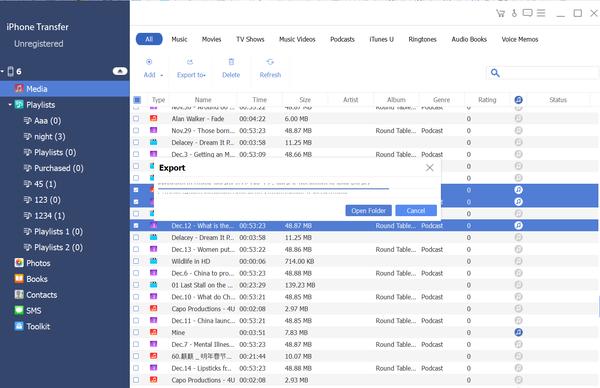This screenshot has height=388, width=600.
Task: Click type icon of Mine row
Action: tap(153, 332)
